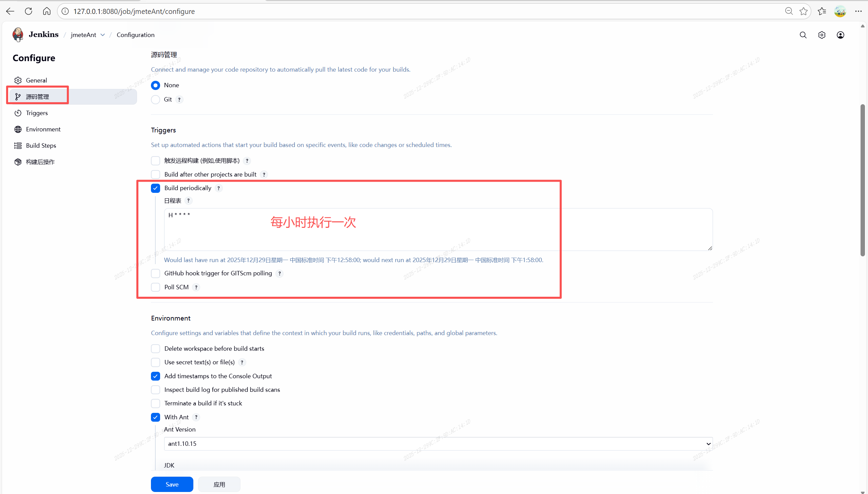This screenshot has height=494, width=868.
Task: Click the Jenkins logo icon
Action: [18, 35]
